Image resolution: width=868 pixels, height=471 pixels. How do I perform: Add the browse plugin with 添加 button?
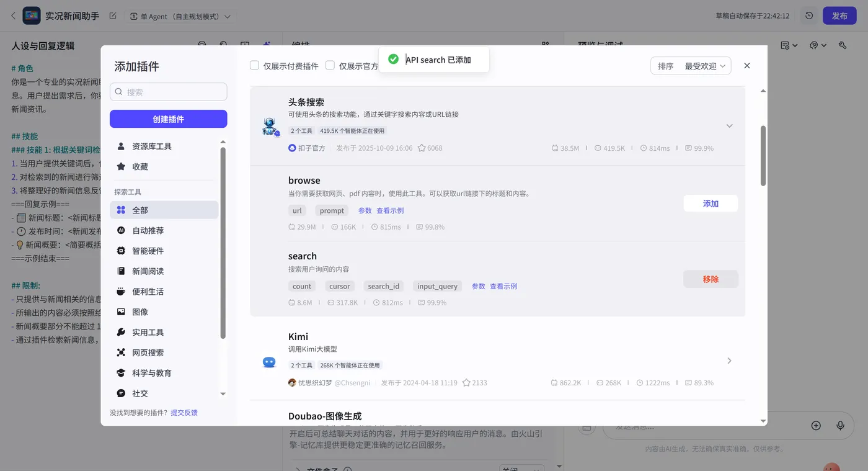pos(710,203)
